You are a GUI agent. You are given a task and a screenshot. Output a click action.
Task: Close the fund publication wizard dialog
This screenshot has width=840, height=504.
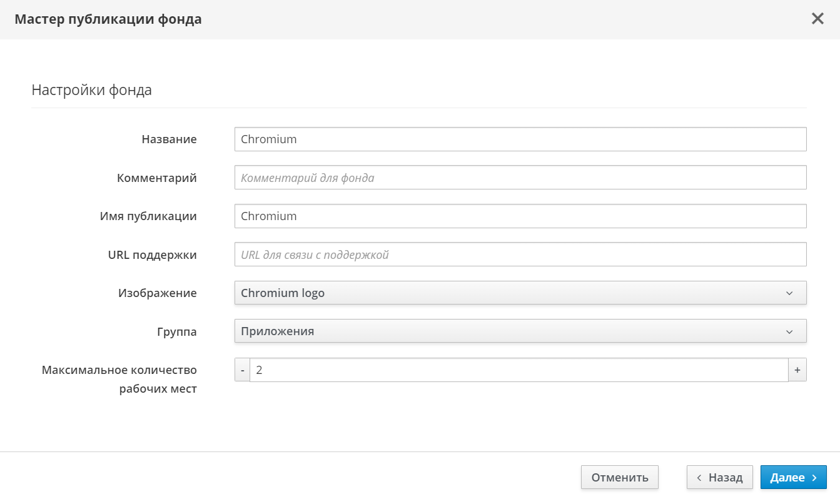click(x=817, y=19)
